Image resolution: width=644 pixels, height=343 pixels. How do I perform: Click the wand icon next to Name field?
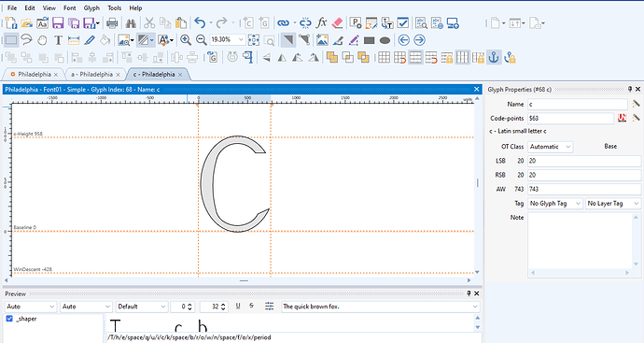pyautogui.click(x=636, y=104)
